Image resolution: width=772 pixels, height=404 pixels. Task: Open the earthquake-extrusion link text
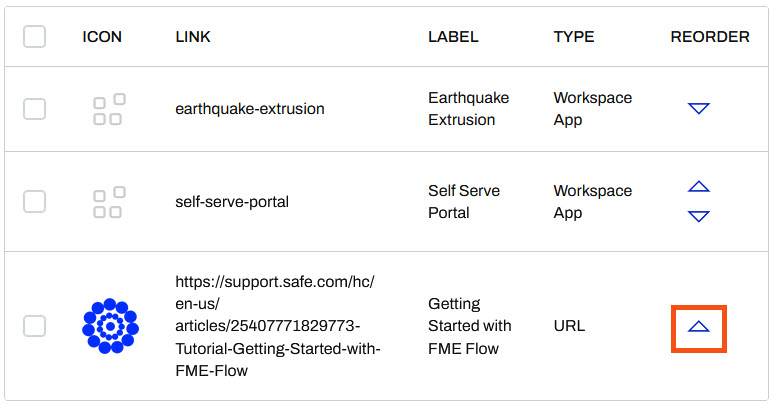tap(249, 109)
